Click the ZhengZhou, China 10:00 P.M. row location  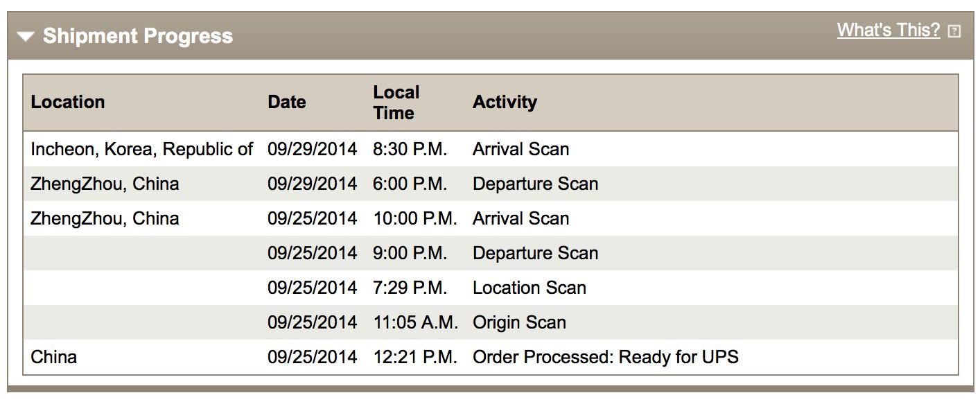(x=105, y=218)
